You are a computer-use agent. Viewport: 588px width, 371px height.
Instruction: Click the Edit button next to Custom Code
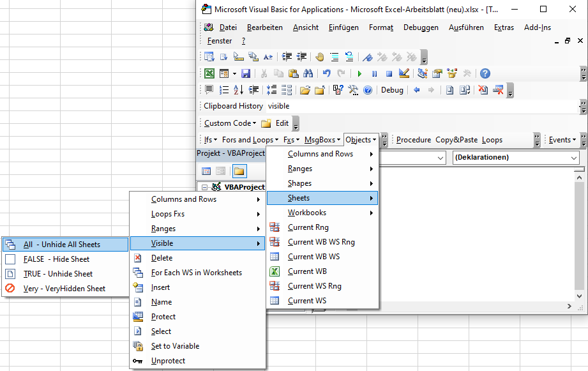click(x=282, y=123)
